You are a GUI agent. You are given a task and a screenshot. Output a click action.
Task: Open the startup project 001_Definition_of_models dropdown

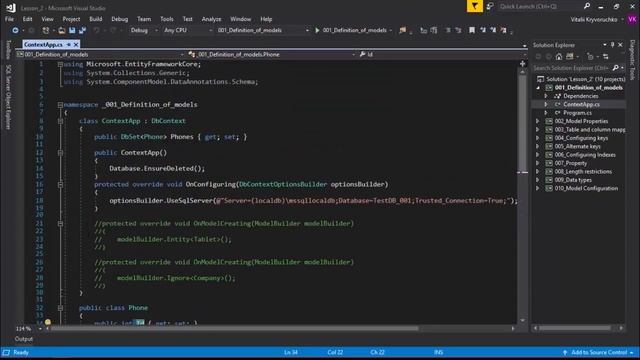pyautogui.click(x=262, y=30)
